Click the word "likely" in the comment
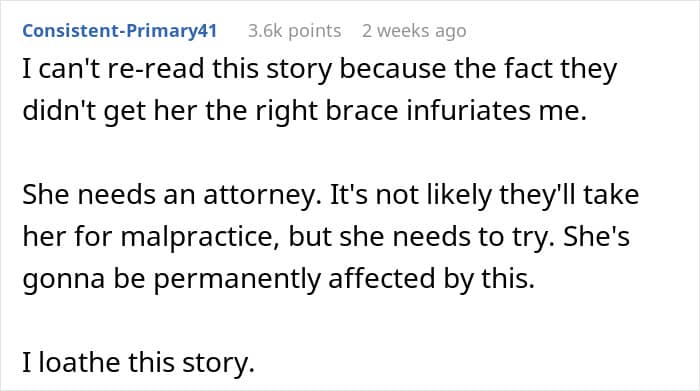Image resolution: width=700 pixels, height=391 pixels. [459, 195]
